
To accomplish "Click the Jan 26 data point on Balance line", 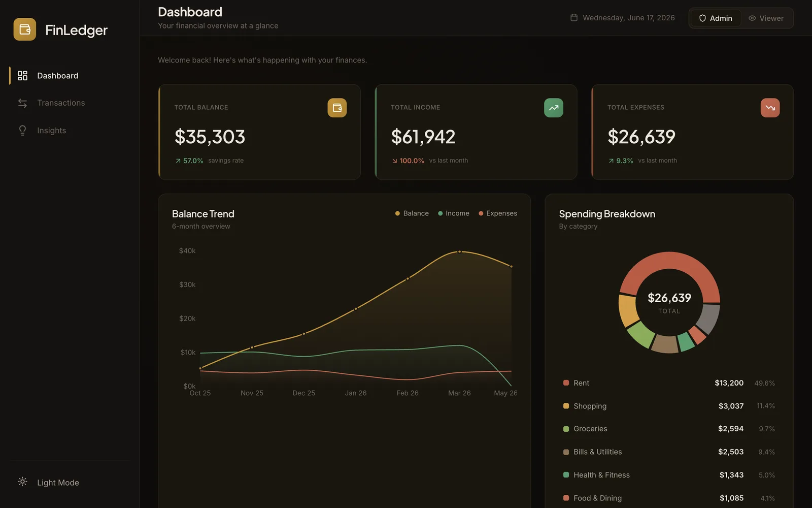I will (356, 308).
